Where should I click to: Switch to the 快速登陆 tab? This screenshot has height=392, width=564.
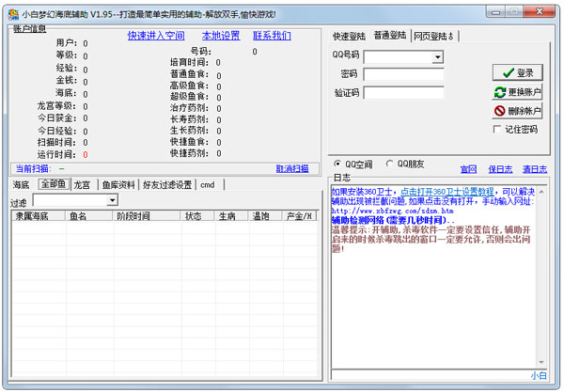pos(349,37)
